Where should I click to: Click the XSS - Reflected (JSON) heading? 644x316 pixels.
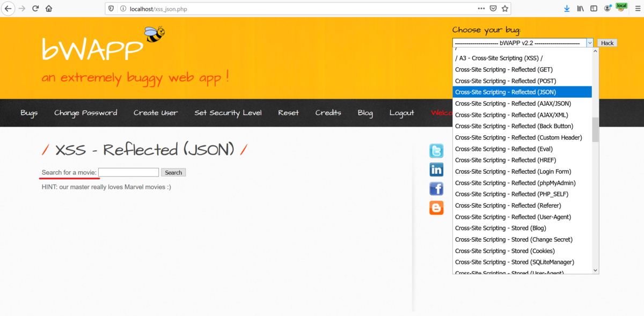click(145, 150)
